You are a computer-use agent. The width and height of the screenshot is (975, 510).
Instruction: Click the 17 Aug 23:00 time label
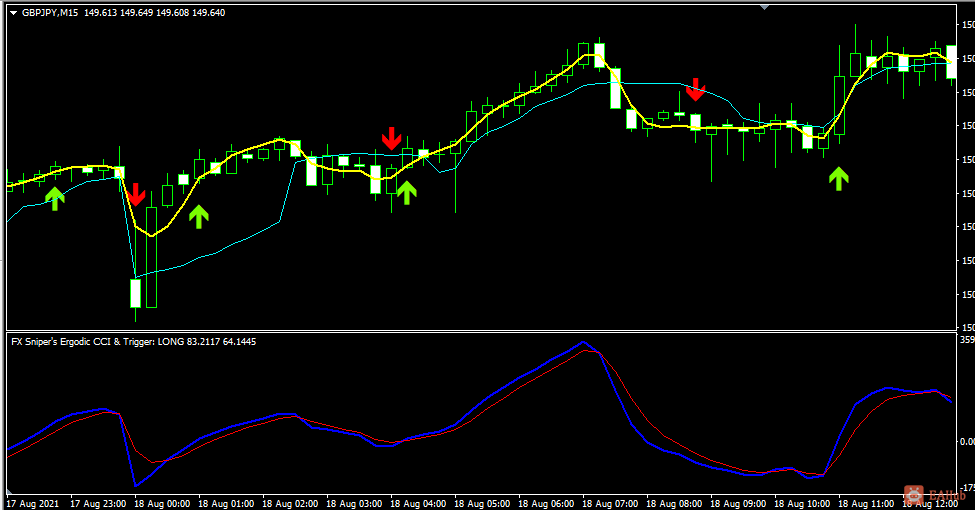pyautogui.click(x=98, y=503)
